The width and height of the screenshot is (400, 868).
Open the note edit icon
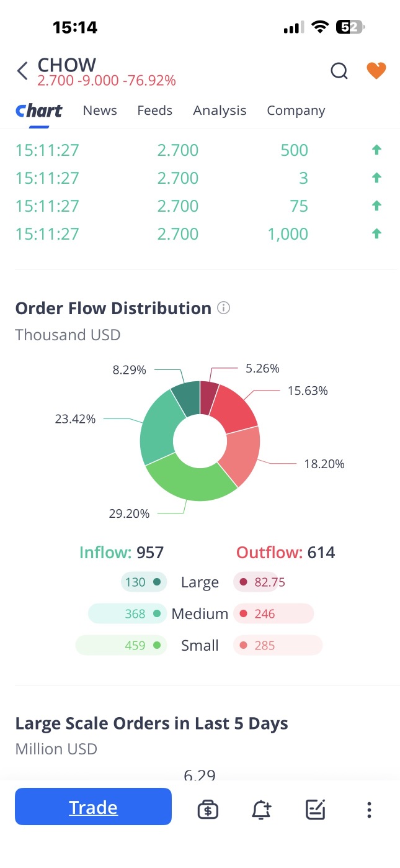315,809
